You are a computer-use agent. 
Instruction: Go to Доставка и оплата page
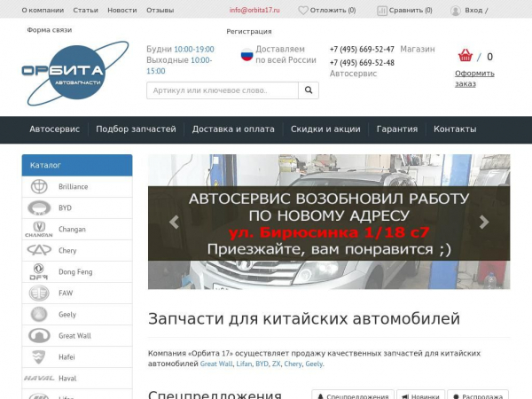click(x=233, y=129)
